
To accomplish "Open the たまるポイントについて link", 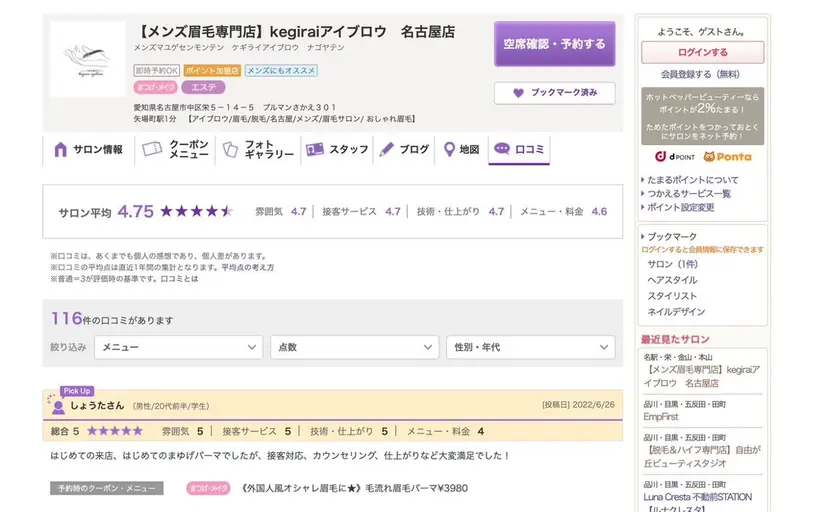I will [x=693, y=180].
